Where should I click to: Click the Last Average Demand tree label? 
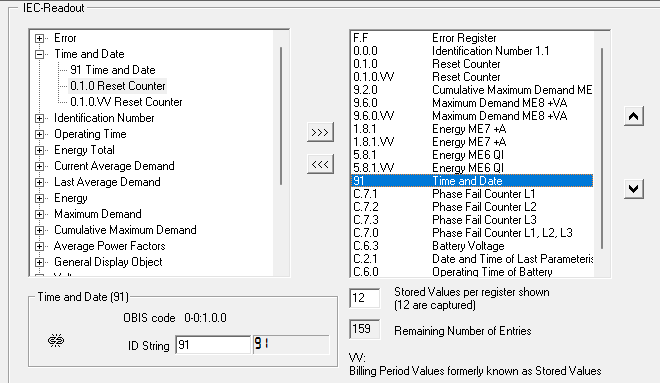coord(107,182)
